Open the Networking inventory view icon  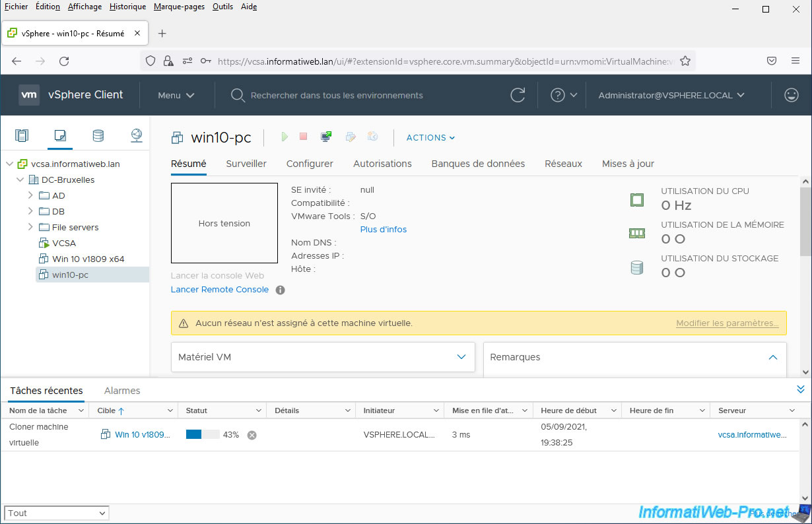(x=137, y=136)
